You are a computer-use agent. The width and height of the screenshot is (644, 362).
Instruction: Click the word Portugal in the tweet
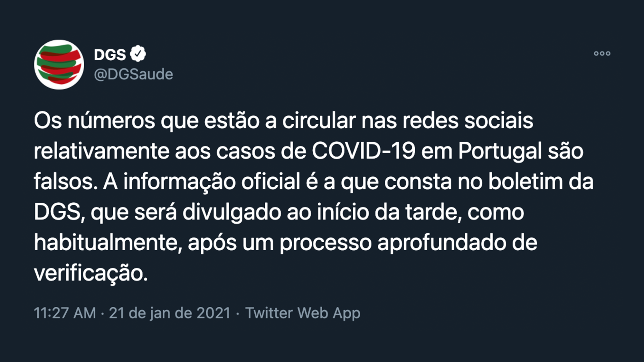pyautogui.click(x=500, y=151)
